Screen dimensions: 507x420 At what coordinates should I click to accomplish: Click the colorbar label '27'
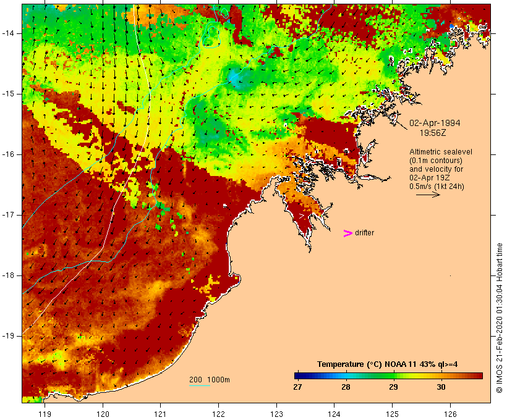point(297,387)
